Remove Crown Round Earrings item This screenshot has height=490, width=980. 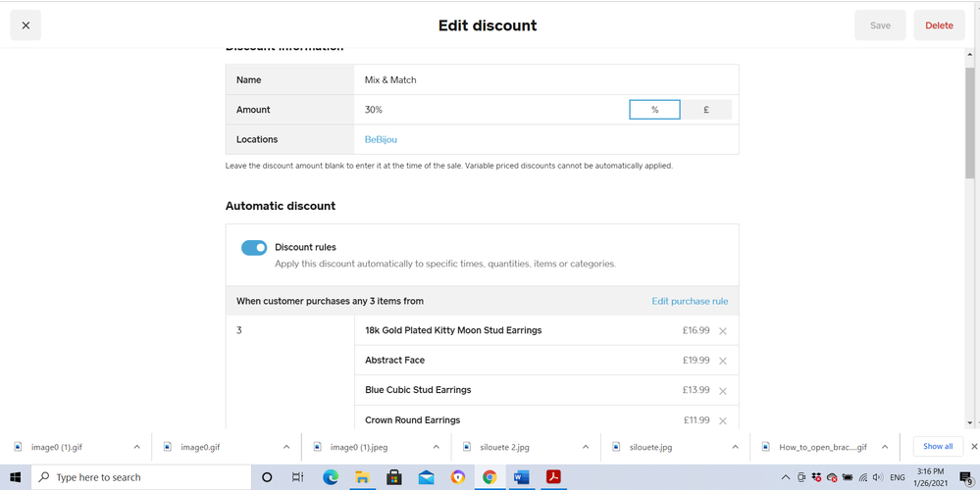point(723,420)
